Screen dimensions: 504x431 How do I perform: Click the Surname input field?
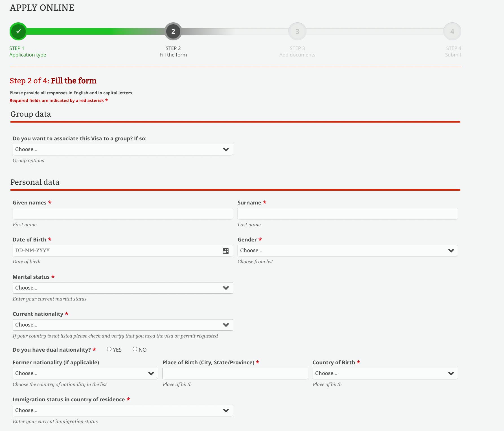[x=348, y=214]
